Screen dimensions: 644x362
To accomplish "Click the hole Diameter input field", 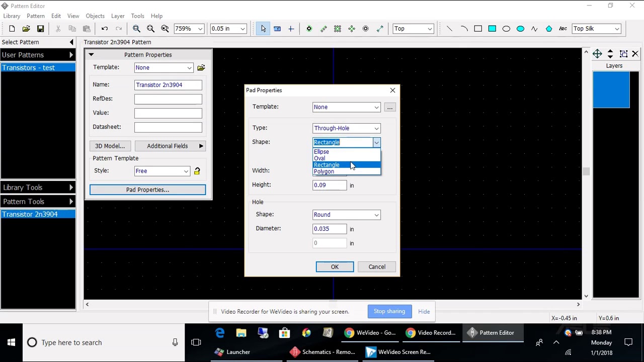I will tap(330, 229).
